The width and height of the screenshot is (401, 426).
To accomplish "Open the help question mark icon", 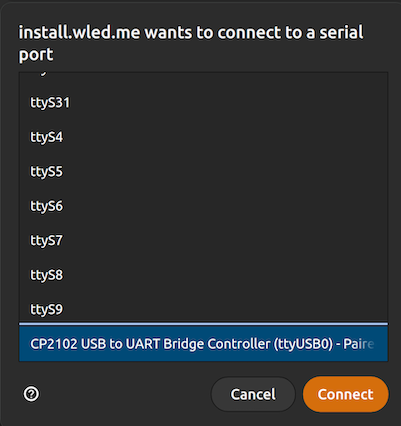I will tap(31, 394).
